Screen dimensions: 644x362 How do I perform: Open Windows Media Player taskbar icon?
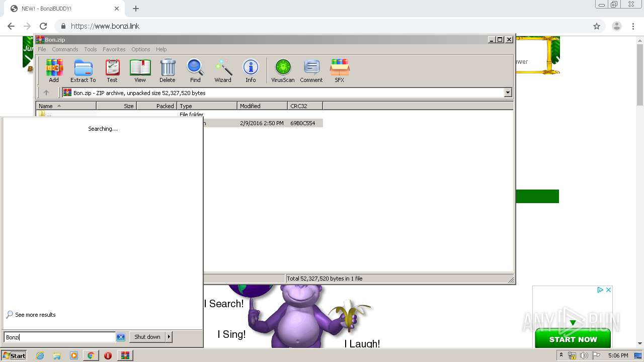pyautogui.click(x=74, y=355)
